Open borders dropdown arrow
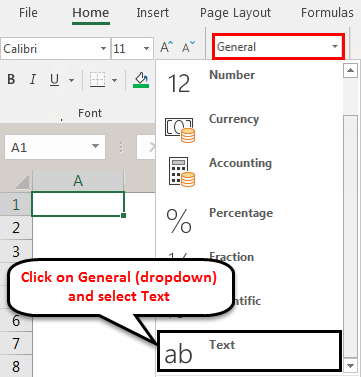The width and height of the screenshot is (361, 377). click(115, 80)
